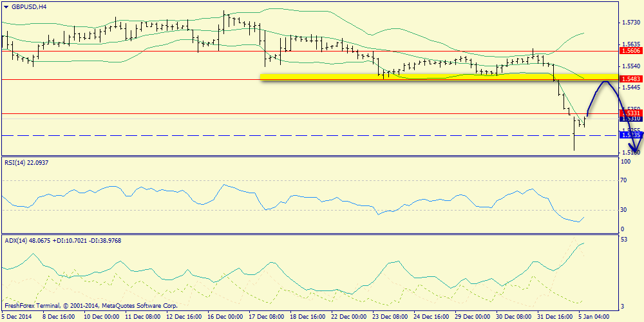Select the red 1.5483 price level label

coord(630,79)
